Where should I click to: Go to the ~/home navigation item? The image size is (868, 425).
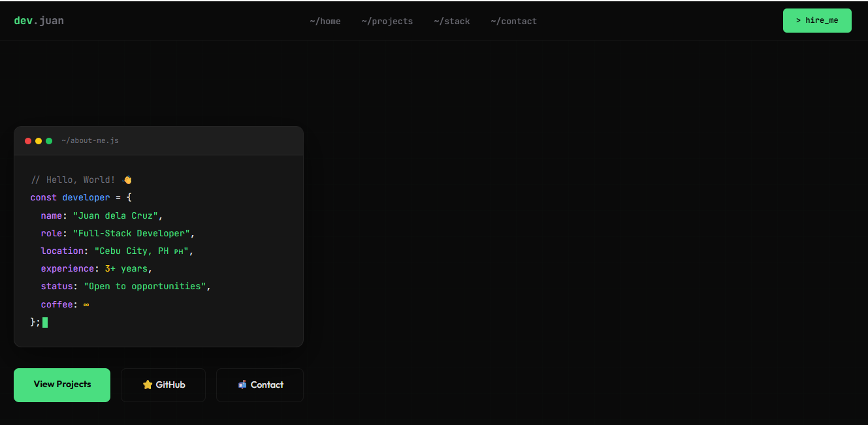tap(325, 20)
